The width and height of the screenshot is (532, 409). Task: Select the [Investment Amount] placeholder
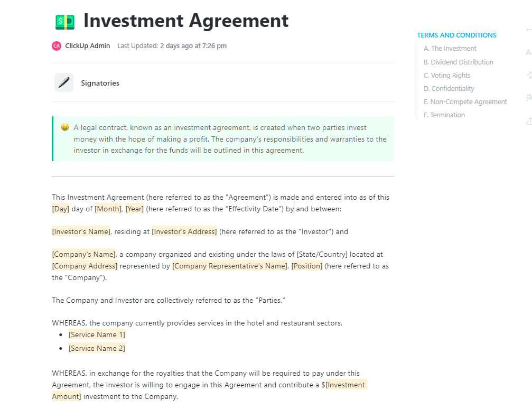click(346, 385)
